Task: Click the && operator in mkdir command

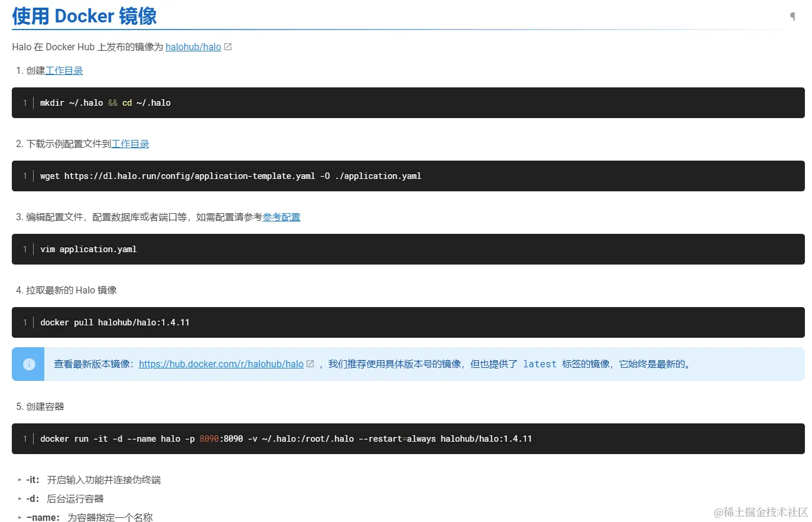Action: (113, 103)
